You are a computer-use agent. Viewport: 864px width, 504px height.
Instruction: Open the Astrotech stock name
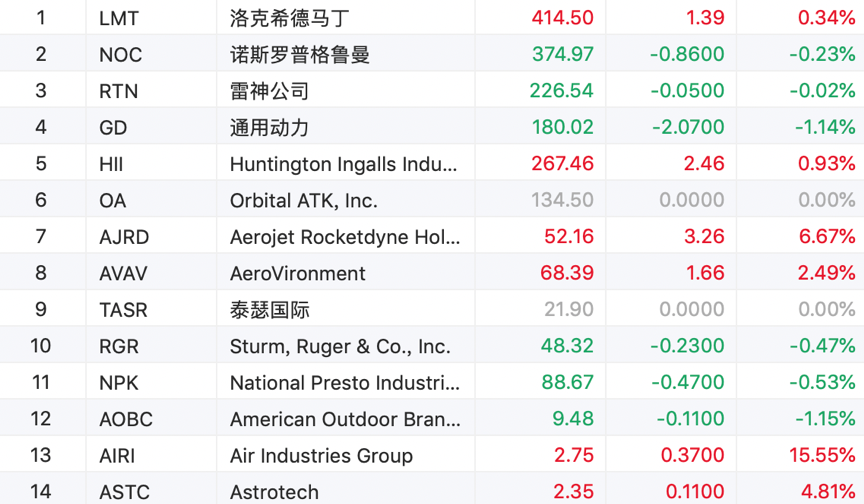[275, 492]
